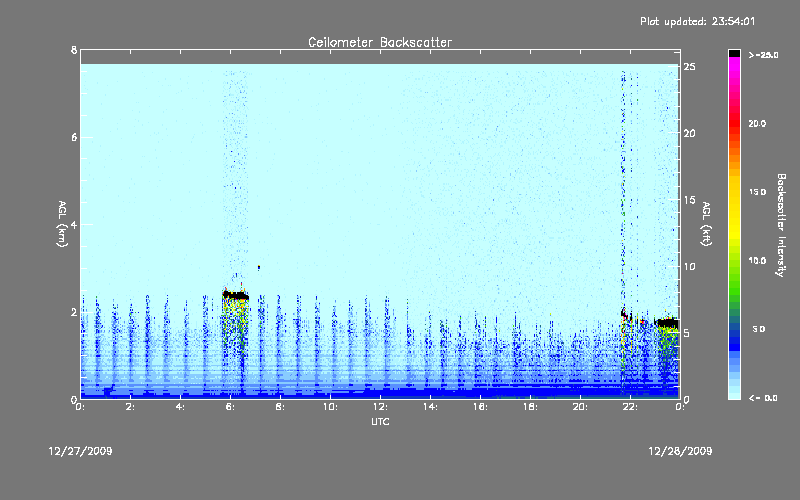Click the 2 km tick label on the left axis
Image resolution: width=800 pixels, height=500 pixels.
74,312
